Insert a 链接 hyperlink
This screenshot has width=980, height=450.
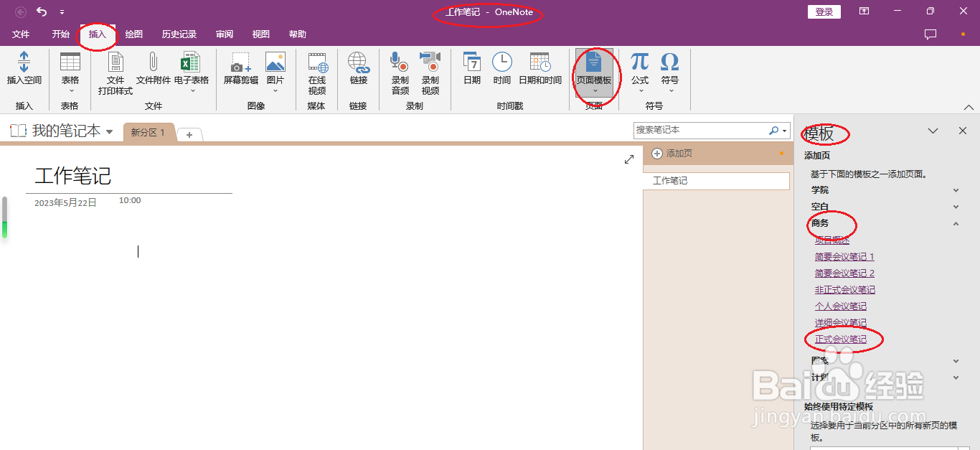(359, 69)
